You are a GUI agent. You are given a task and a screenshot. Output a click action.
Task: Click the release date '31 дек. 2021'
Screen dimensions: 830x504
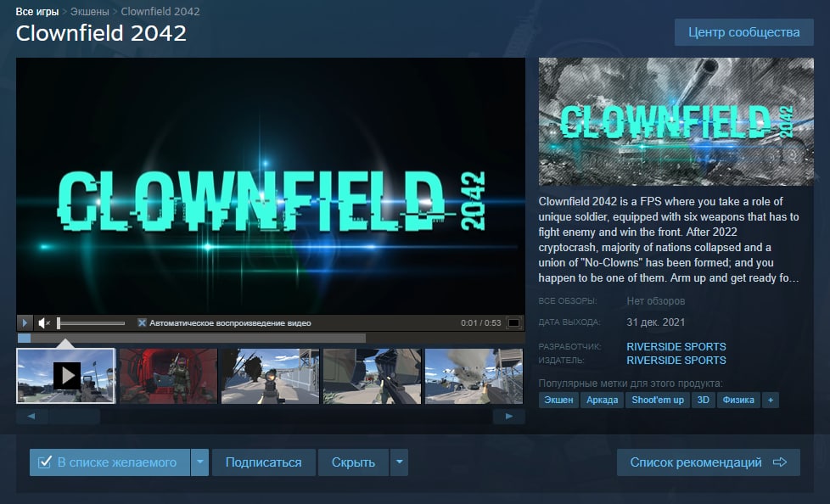(655, 322)
